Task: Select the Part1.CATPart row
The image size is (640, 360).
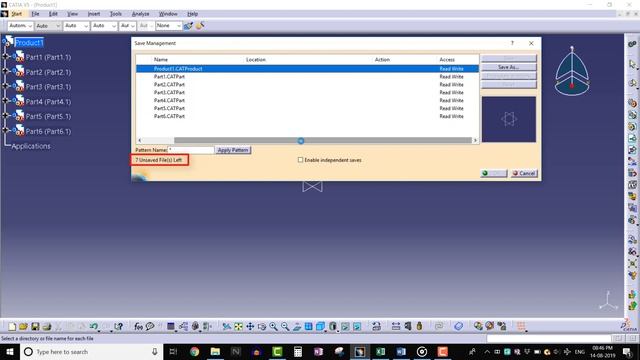Action: (x=307, y=76)
